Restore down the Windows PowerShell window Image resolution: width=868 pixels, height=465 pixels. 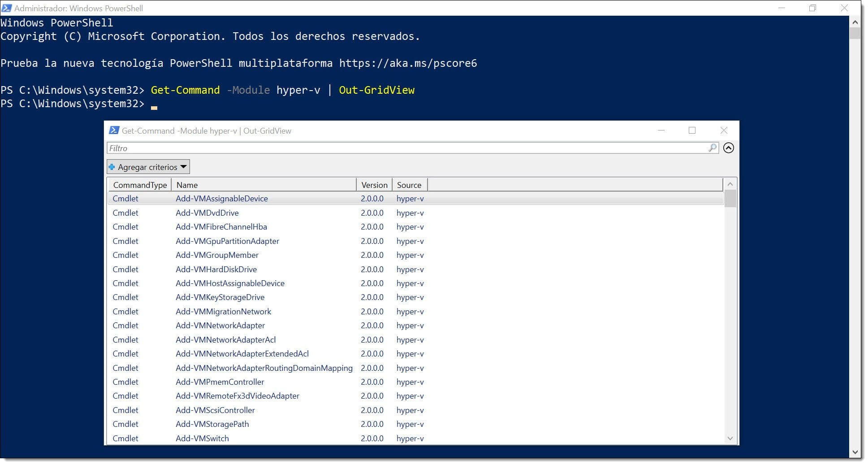pos(812,8)
